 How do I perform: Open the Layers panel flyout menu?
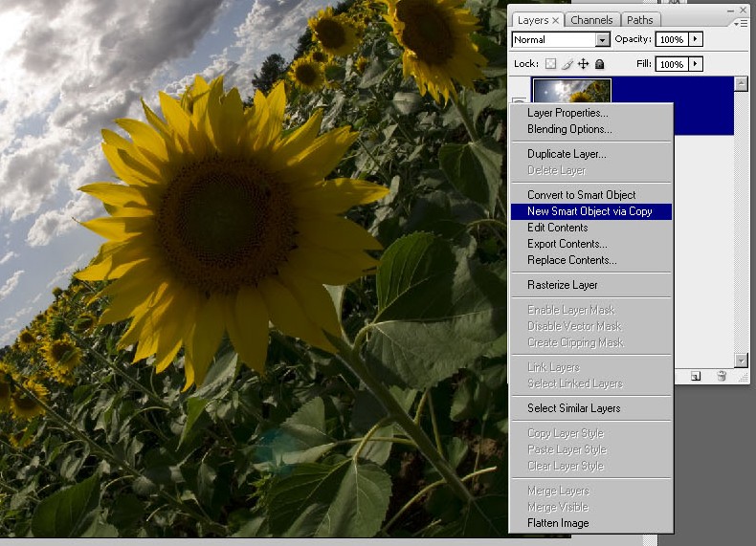[740, 23]
